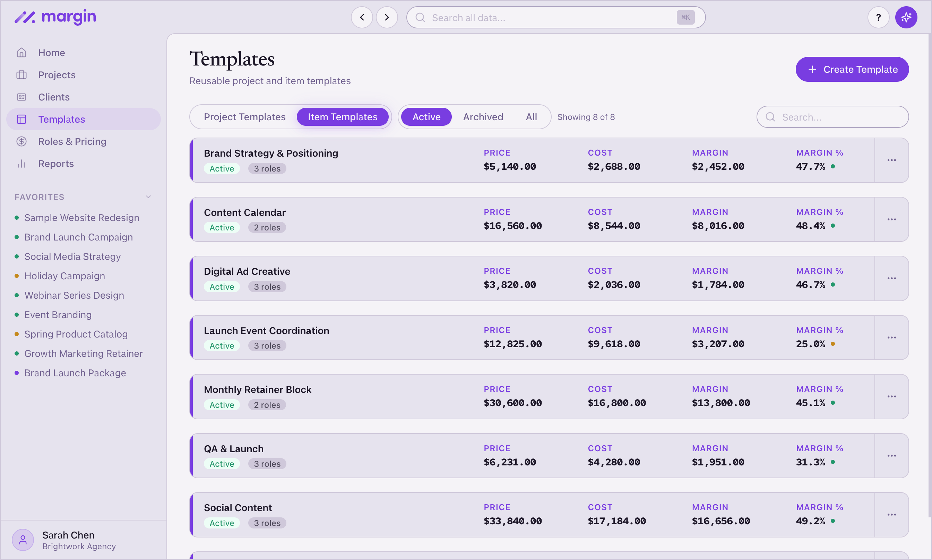Open favorite Spring Product Catalog

pos(76,334)
